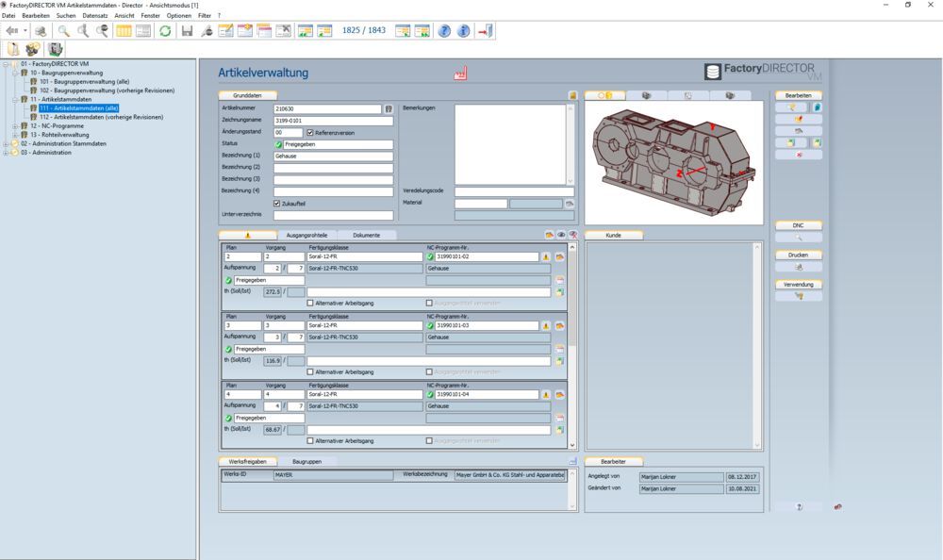Toggle Ausgangsrohteil checkbox in plan 2 block
Screen dimensions: 943x560
pos(429,304)
